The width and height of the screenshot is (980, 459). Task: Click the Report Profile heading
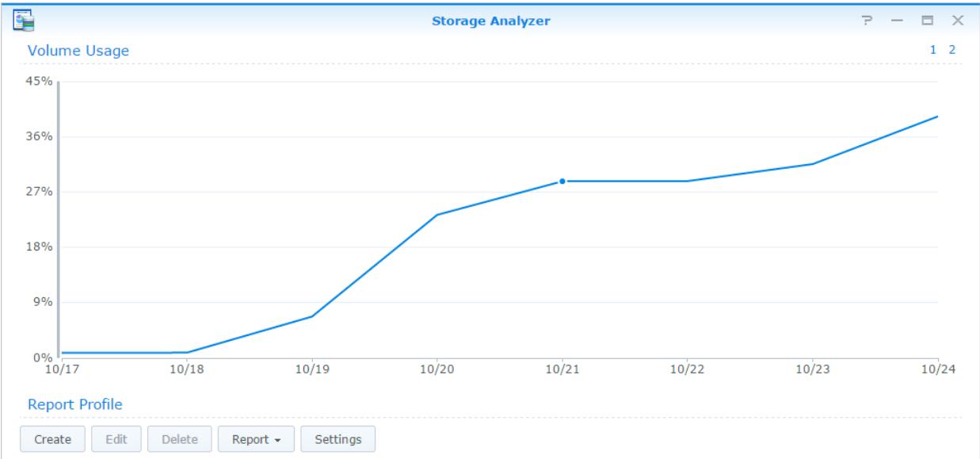point(75,405)
